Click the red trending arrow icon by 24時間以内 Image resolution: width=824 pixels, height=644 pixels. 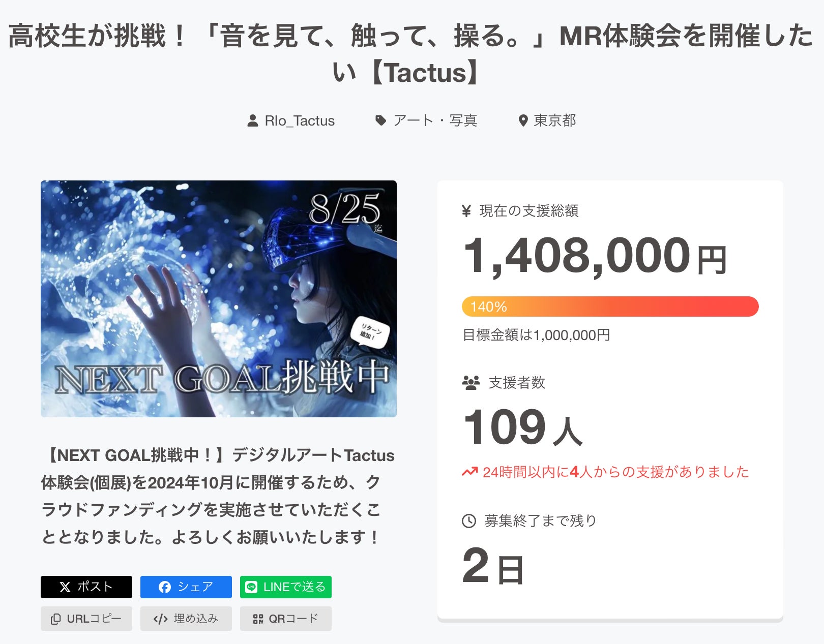tap(469, 472)
